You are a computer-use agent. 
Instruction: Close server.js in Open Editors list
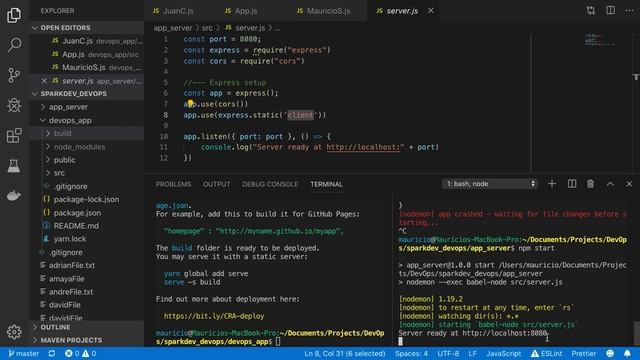(x=44, y=81)
